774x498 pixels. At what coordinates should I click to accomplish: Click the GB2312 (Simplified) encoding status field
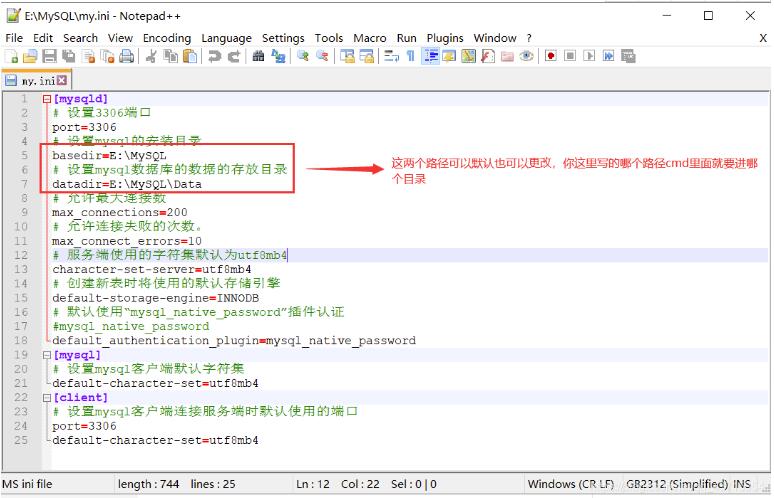(x=675, y=484)
